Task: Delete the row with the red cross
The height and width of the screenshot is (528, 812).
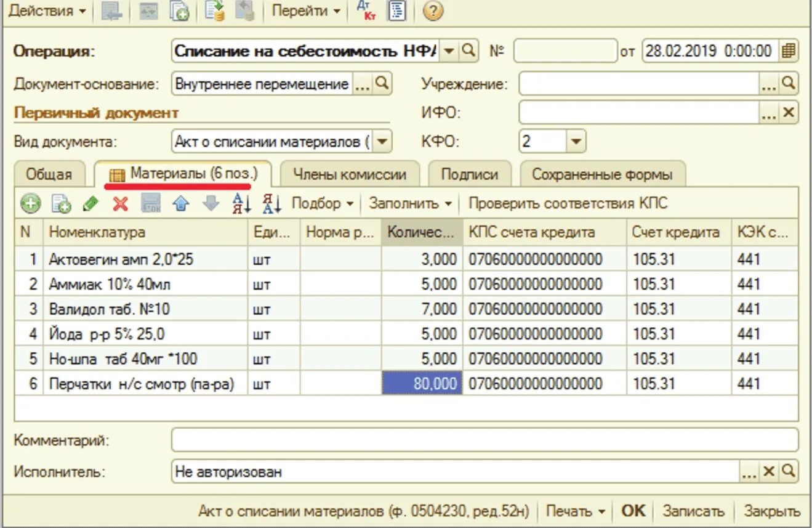Action: tap(121, 203)
